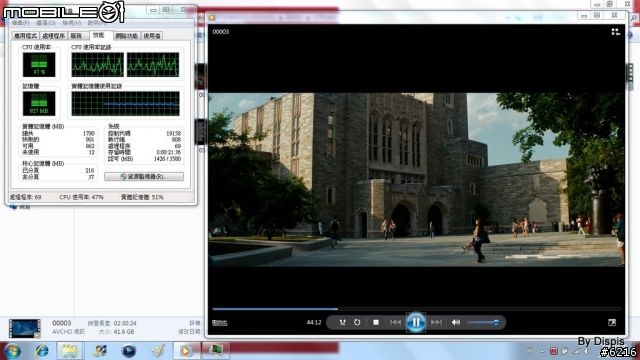Image resolution: width=640 pixels, height=360 pixels.
Task: Mute the Media Player speaker icon
Action: [456, 322]
